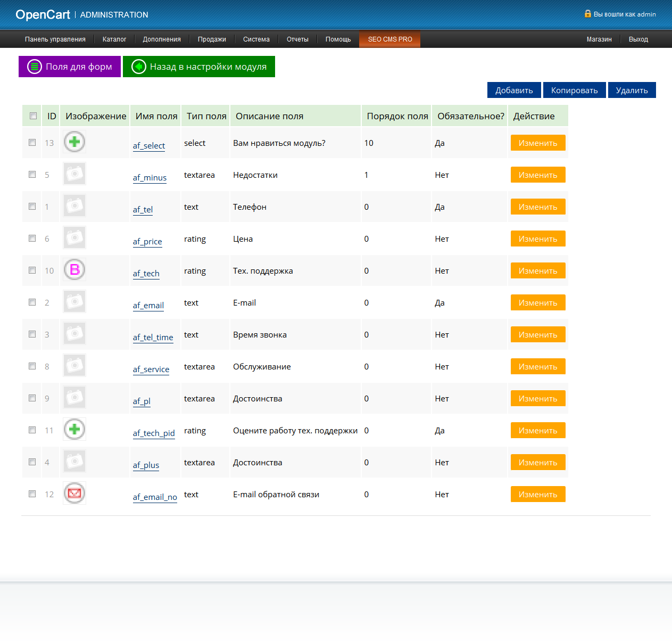Open the Система menu
Screen dimensions: 672x641
click(256, 39)
